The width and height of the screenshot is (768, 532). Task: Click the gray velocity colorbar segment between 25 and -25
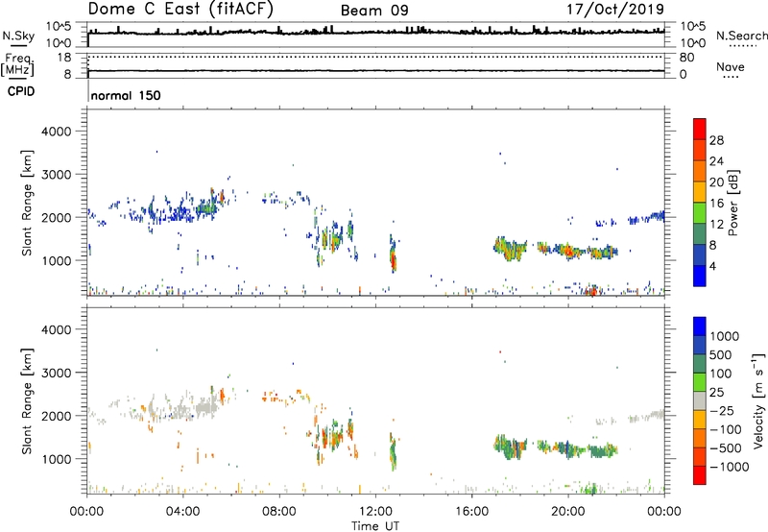700,400
